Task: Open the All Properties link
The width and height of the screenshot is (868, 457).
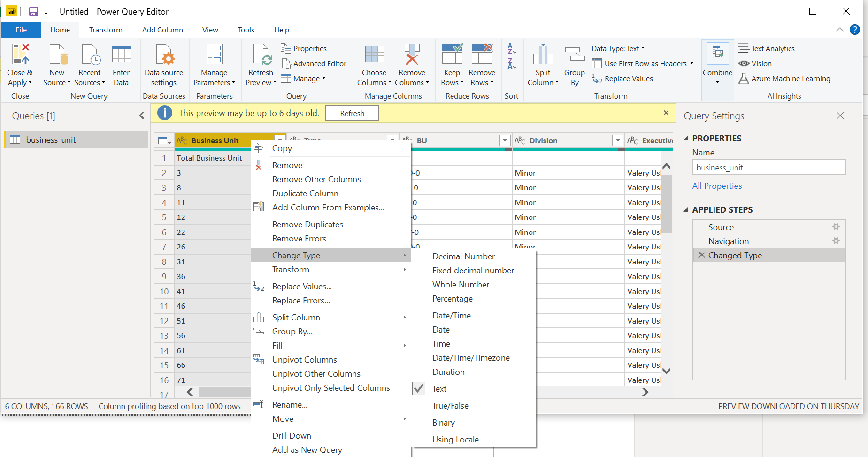Action: pyautogui.click(x=717, y=186)
